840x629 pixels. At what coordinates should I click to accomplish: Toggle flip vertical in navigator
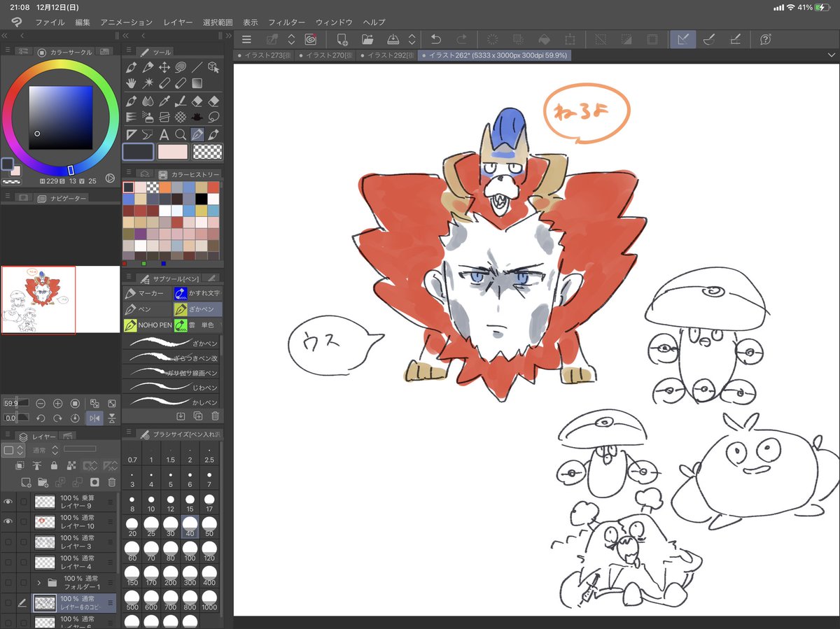coord(111,418)
